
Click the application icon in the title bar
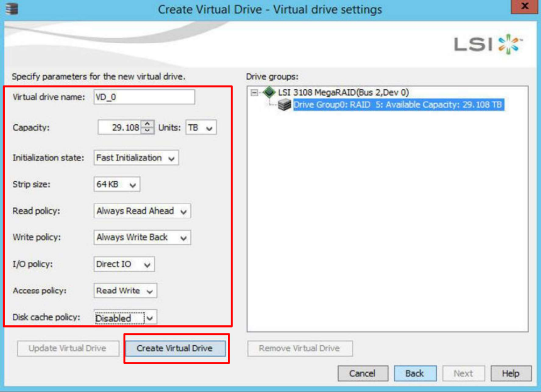12,9
